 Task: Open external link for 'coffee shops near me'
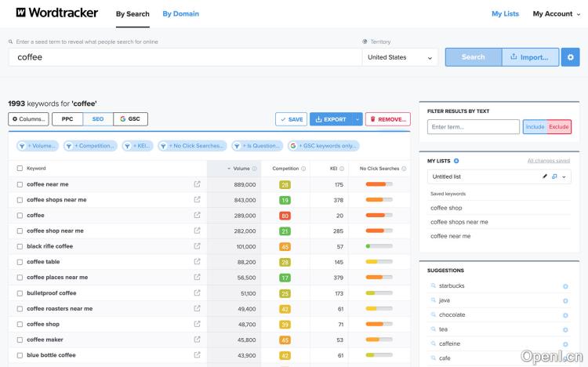click(x=197, y=200)
